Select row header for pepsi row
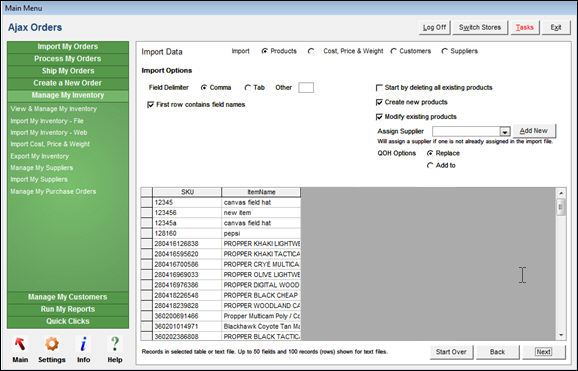This screenshot has height=371, width=578. click(x=147, y=233)
